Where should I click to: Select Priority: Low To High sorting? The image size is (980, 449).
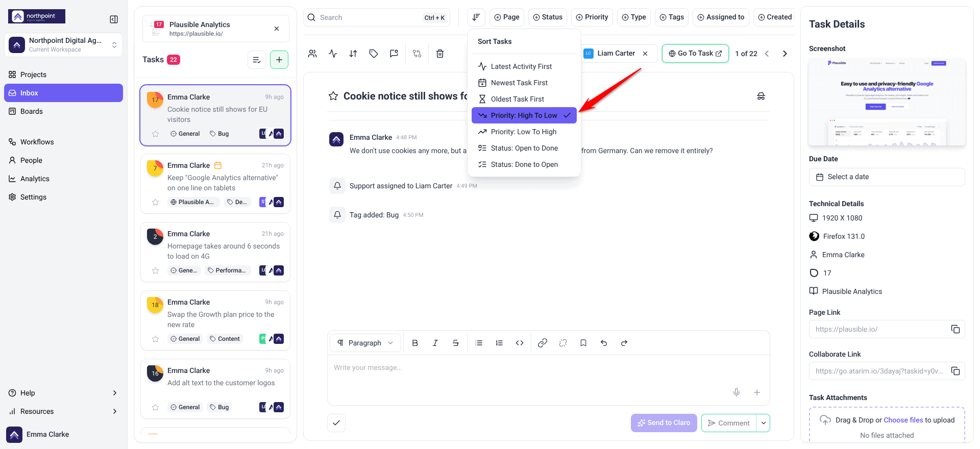[524, 132]
